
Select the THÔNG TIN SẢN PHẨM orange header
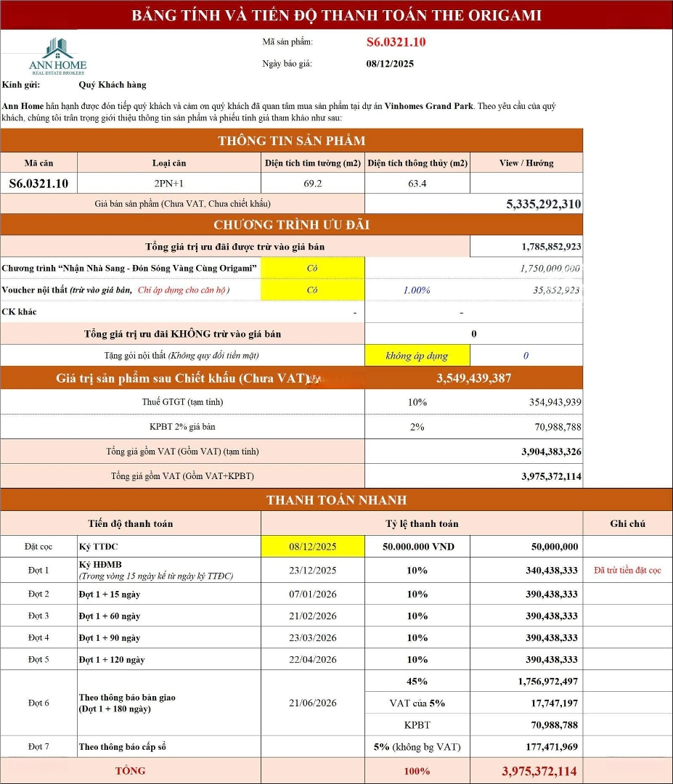(291, 141)
